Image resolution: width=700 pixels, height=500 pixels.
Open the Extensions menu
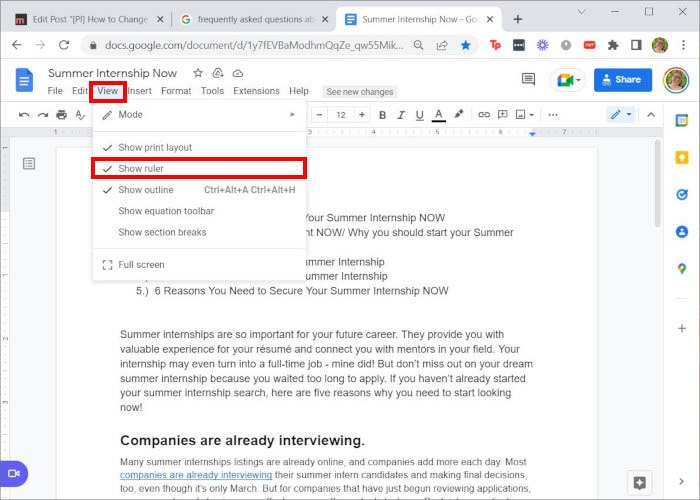(256, 91)
